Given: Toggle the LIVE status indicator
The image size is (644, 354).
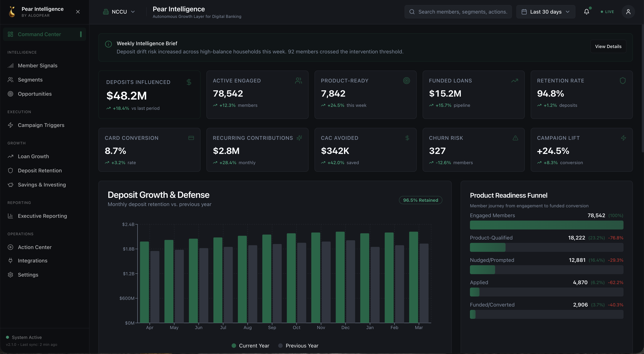Looking at the screenshot, I should (x=607, y=12).
